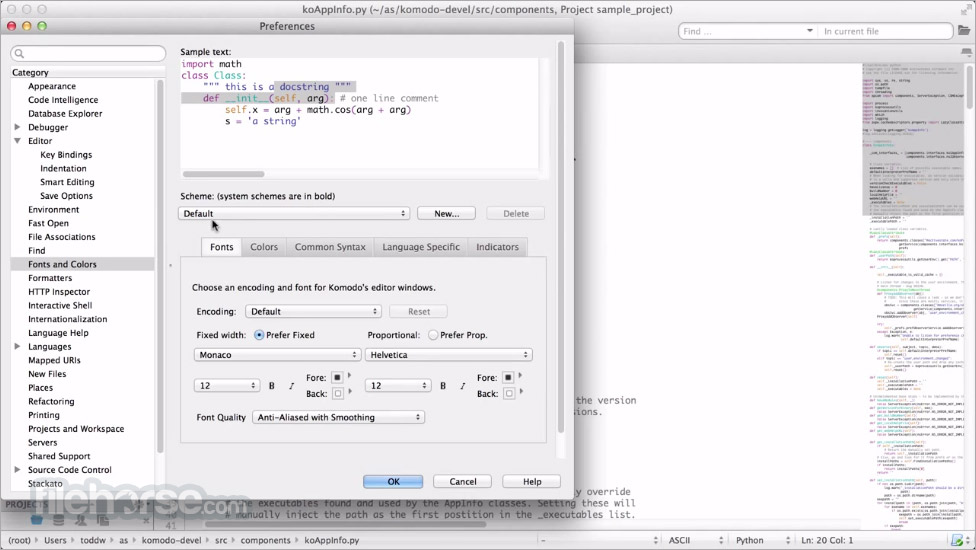Click components in the breadcrumb bar
The height and width of the screenshot is (550, 976).
(265, 540)
